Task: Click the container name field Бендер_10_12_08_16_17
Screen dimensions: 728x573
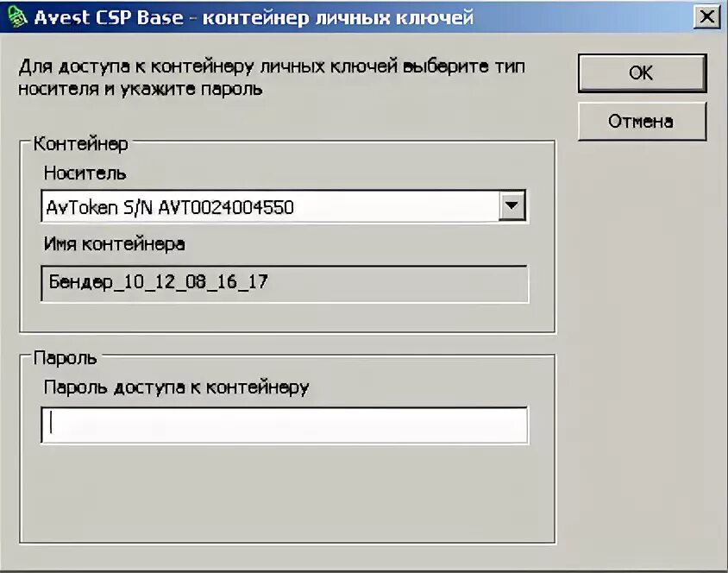Action: [284, 283]
